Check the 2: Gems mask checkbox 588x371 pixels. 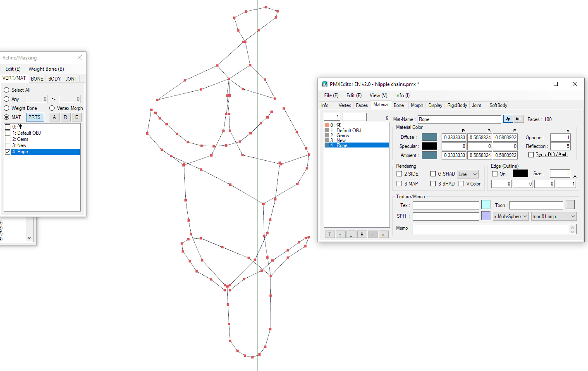pos(7,139)
